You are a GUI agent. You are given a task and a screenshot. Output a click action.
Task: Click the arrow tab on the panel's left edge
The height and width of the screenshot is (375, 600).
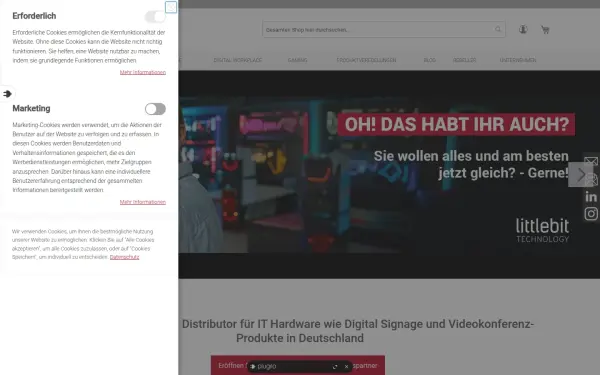(7, 94)
